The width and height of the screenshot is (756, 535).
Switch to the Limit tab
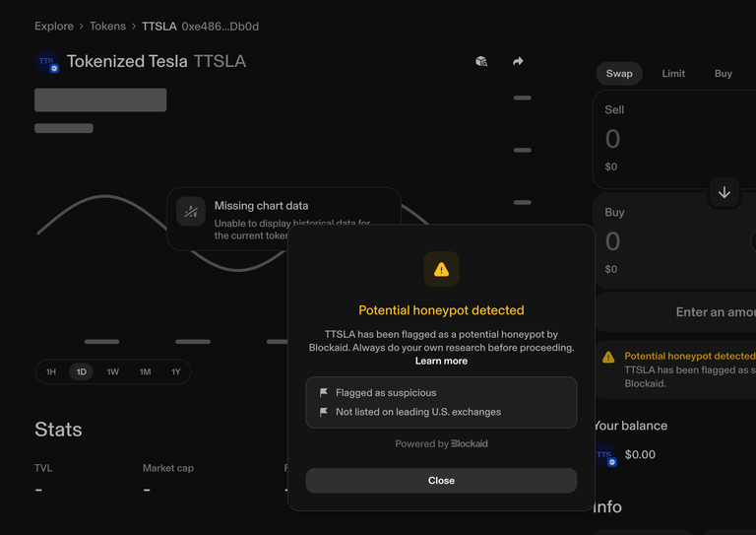coord(673,74)
